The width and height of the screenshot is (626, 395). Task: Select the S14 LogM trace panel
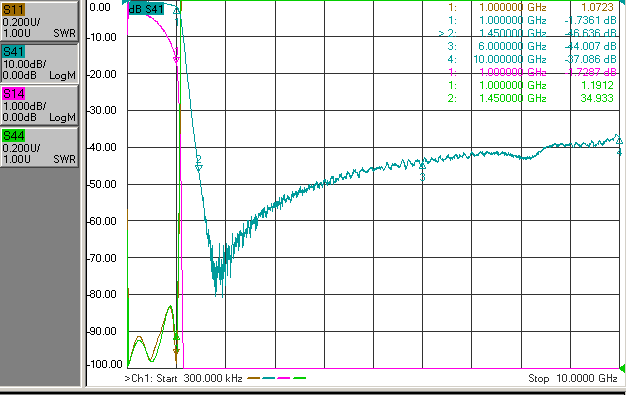click(x=39, y=105)
